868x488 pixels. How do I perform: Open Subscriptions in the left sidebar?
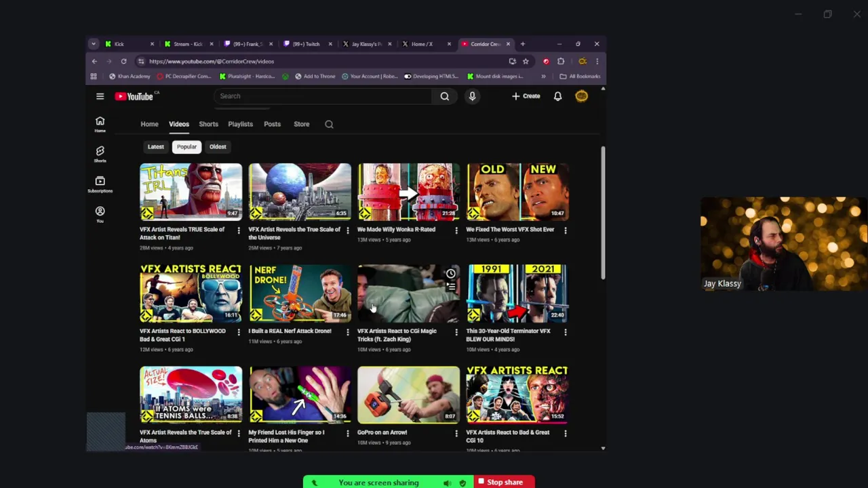tap(100, 184)
